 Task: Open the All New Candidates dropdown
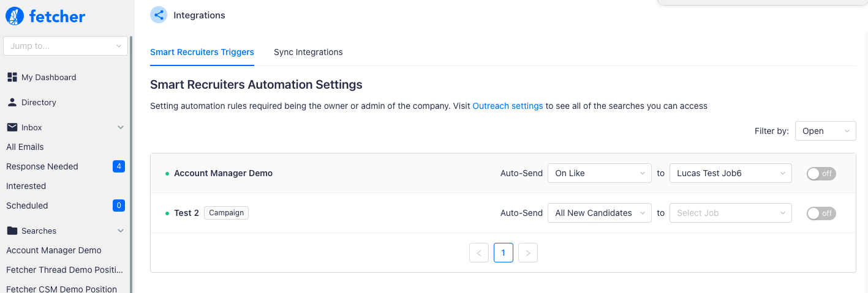pyautogui.click(x=599, y=213)
